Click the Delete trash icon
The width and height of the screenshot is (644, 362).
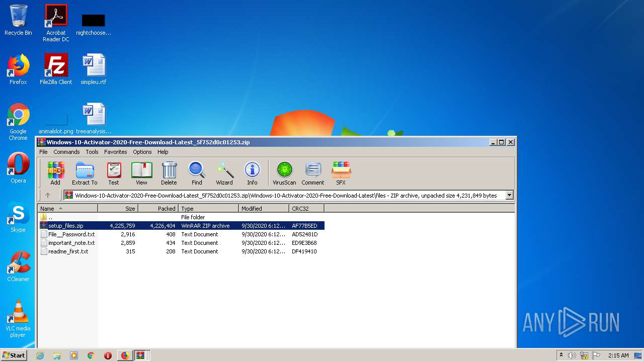pos(169,173)
